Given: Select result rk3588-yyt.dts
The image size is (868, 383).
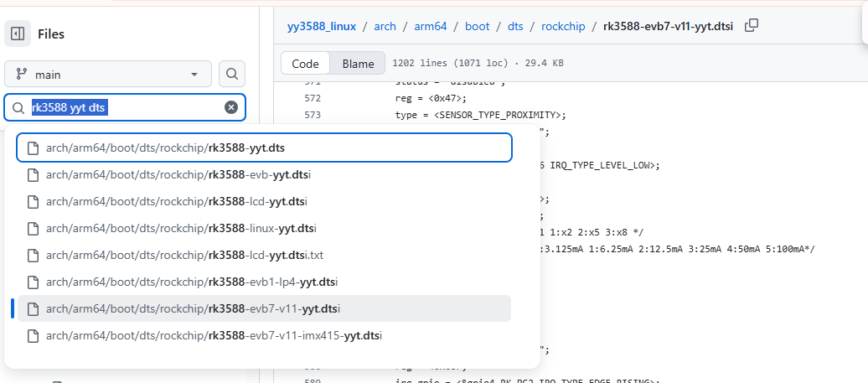Looking at the screenshot, I should [x=265, y=148].
